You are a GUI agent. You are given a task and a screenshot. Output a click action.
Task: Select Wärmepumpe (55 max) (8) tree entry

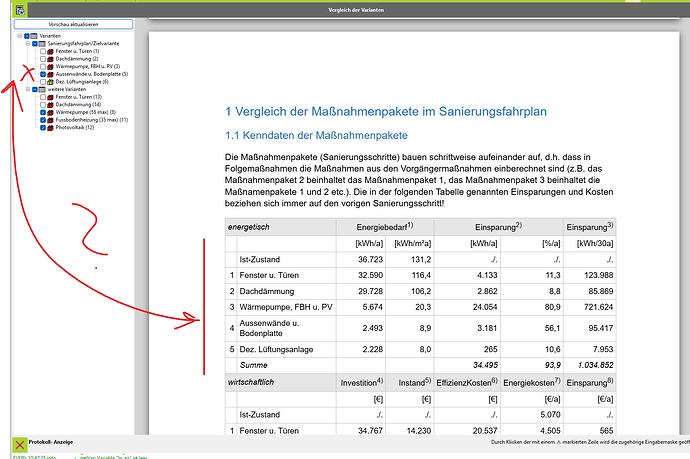[85, 112]
